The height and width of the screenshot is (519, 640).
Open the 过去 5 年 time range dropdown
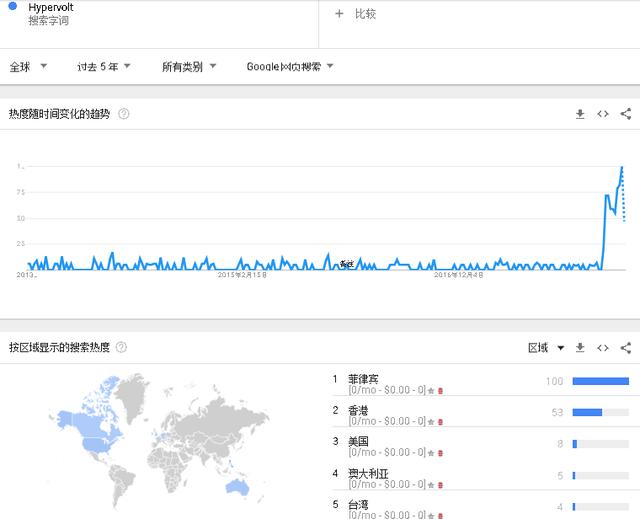pos(104,67)
